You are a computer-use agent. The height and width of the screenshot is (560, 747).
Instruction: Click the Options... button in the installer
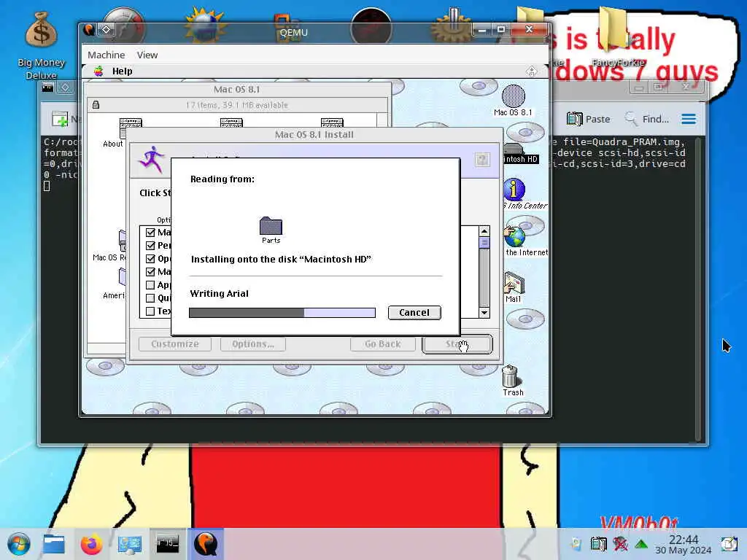click(x=253, y=344)
